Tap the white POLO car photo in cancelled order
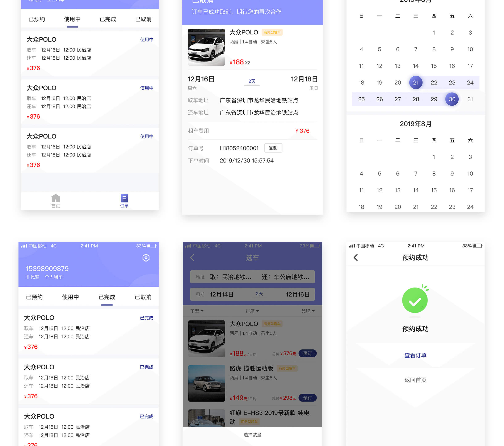The image size is (504, 446). coord(206,47)
